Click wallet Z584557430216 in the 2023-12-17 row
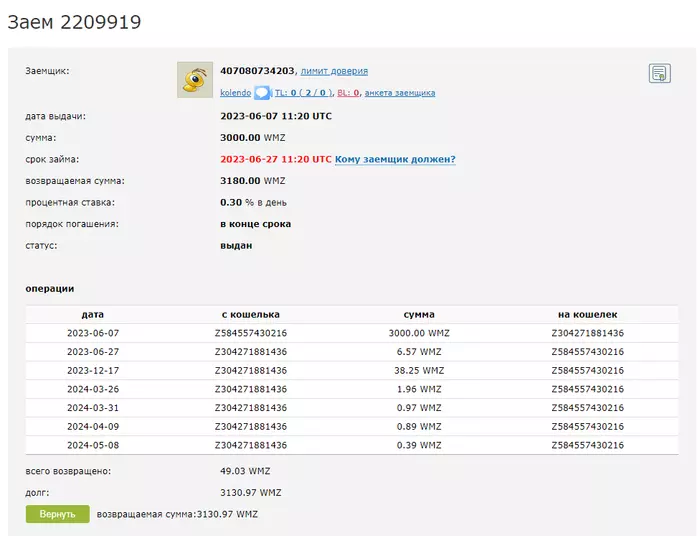This screenshot has height=536, width=700. point(588,371)
